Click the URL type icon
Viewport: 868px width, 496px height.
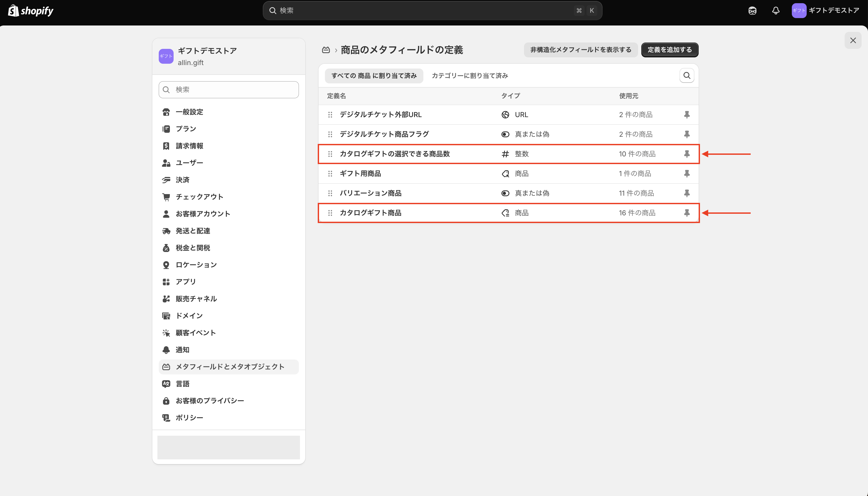(x=505, y=115)
